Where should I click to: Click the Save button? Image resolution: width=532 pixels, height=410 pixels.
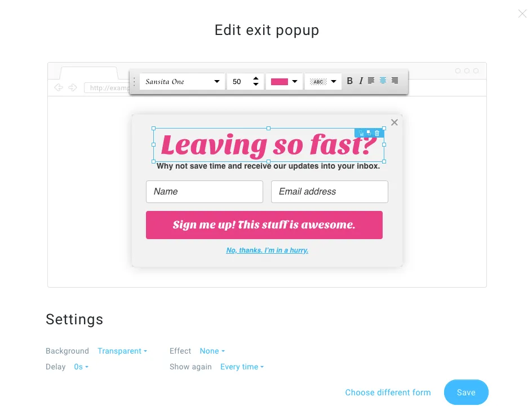[466, 393]
